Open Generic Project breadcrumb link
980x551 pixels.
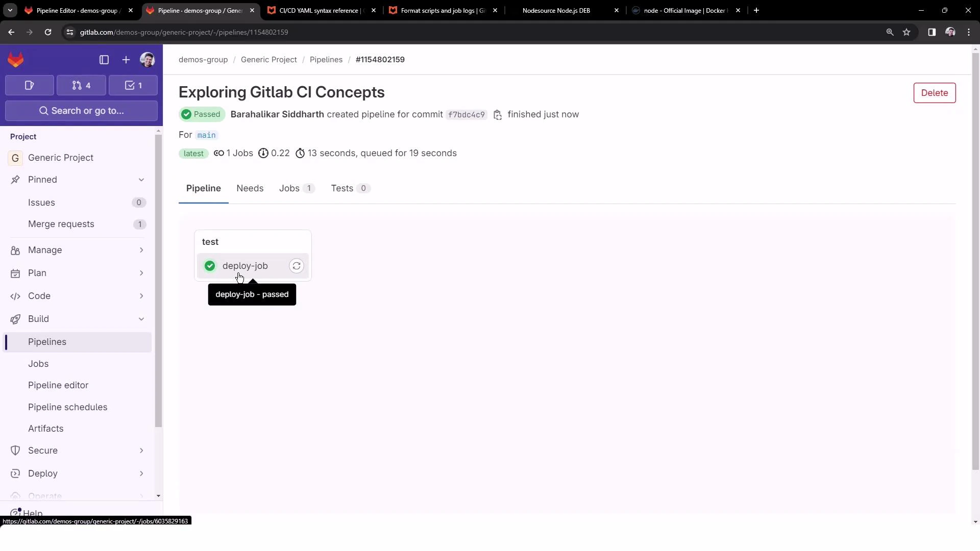(x=268, y=60)
